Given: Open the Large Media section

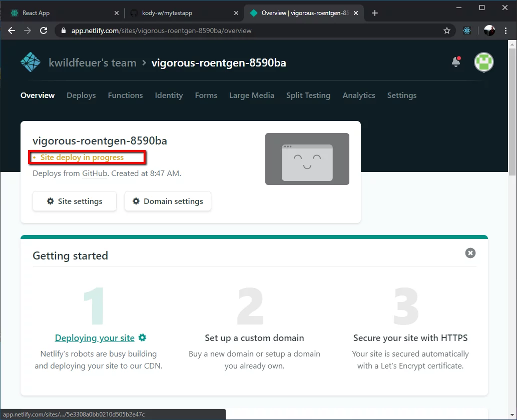Looking at the screenshot, I should (252, 95).
